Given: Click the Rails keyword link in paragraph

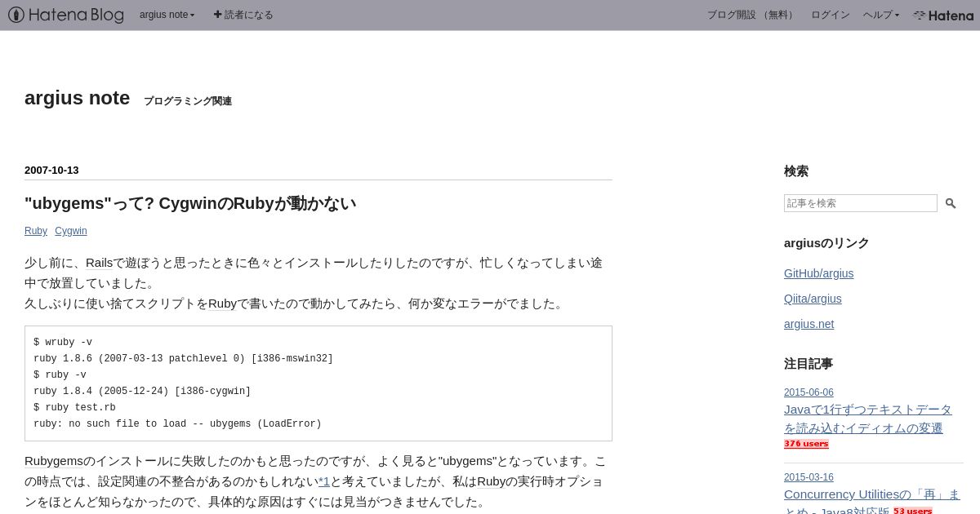Looking at the screenshot, I should (99, 263).
